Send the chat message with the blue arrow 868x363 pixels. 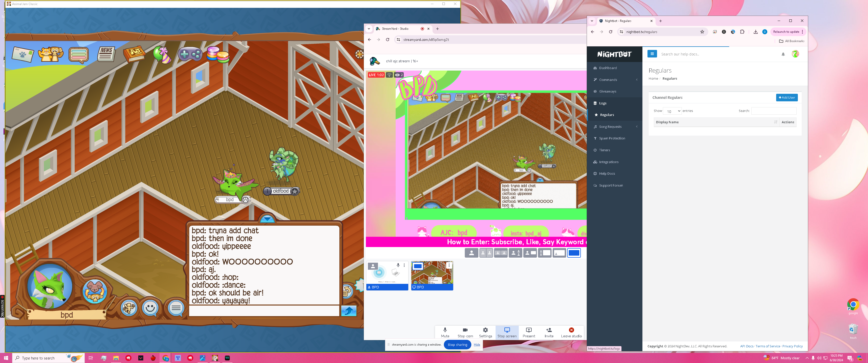coord(348,311)
